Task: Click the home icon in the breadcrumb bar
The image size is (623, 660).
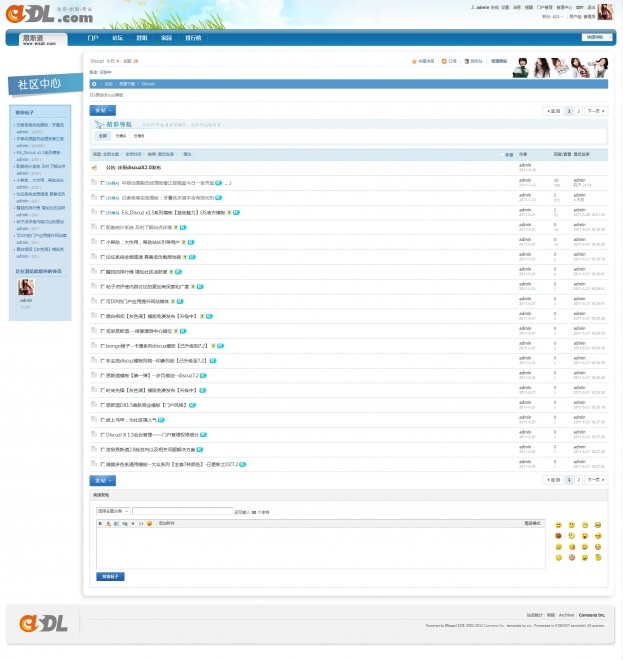Action: [94, 84]
